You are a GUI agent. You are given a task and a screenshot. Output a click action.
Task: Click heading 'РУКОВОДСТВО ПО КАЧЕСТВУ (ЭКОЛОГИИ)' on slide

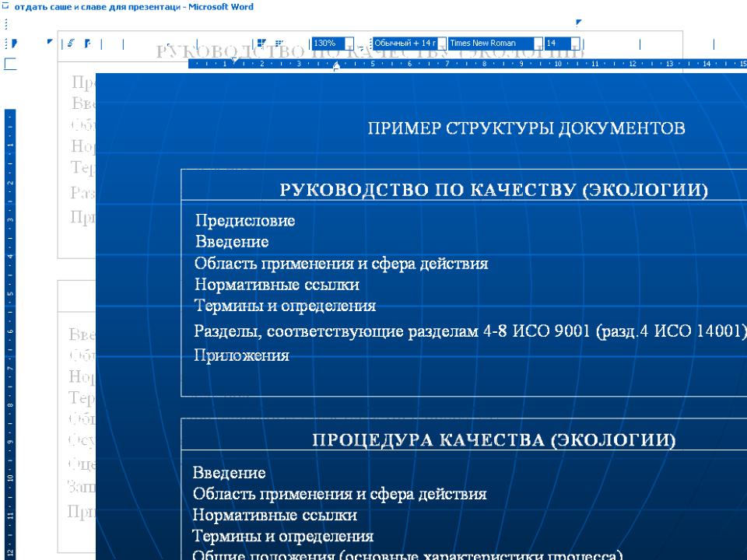pos(493,190)
